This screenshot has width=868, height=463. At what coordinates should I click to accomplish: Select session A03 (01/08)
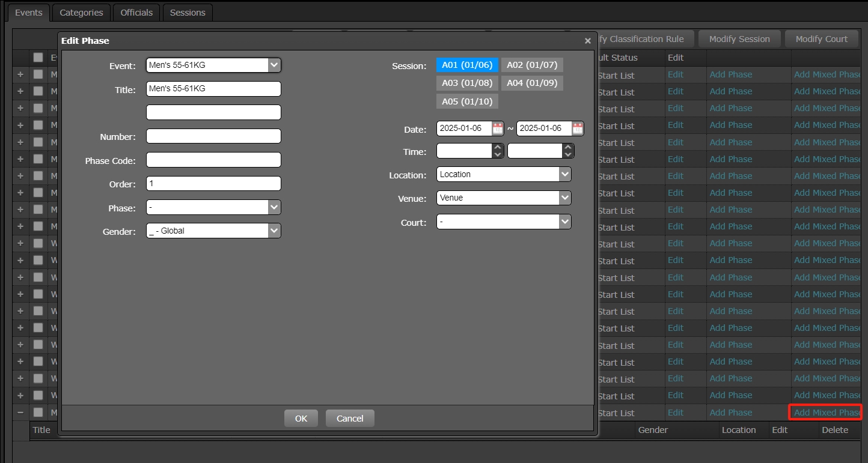467,83
